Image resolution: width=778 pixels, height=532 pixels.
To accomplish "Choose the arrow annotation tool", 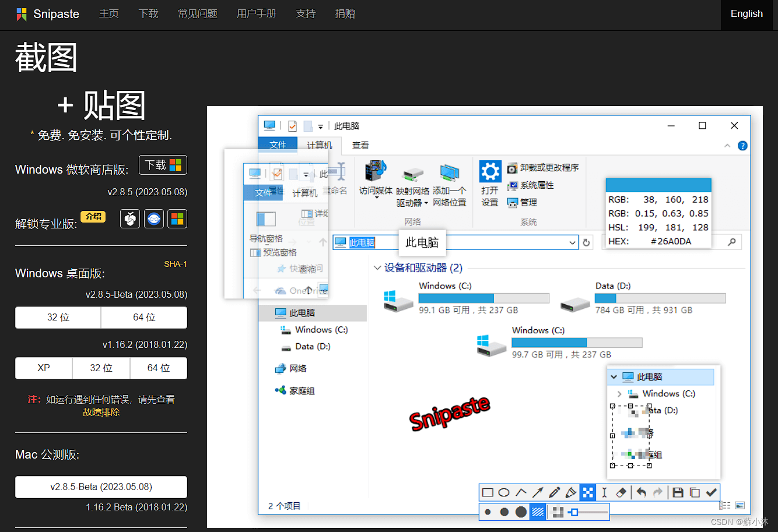I will (x=538, y=492).
